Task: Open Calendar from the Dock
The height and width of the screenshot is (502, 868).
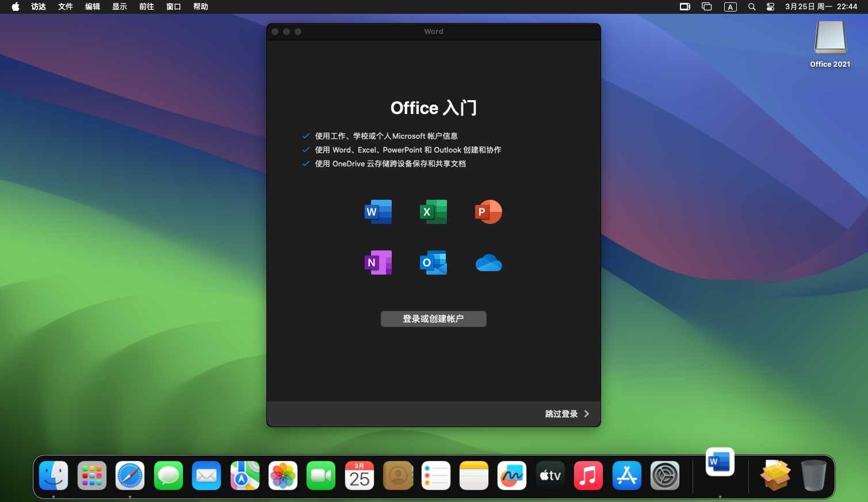Action: click(360, 476)
